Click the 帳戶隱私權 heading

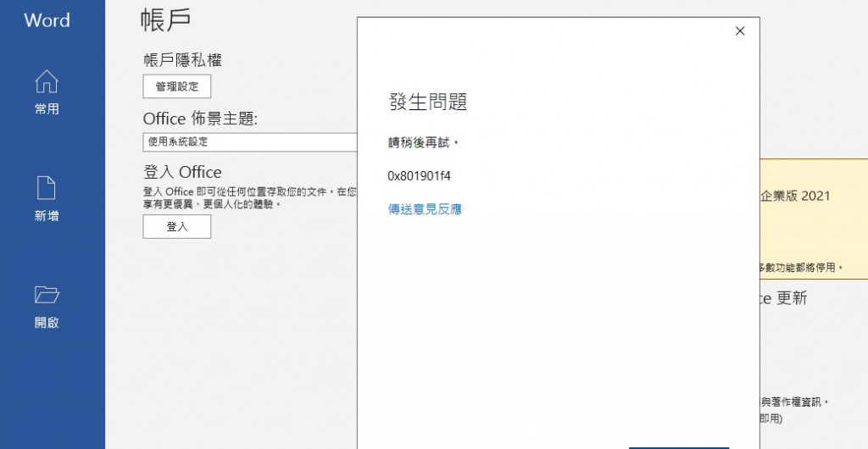tap(183, 59)
